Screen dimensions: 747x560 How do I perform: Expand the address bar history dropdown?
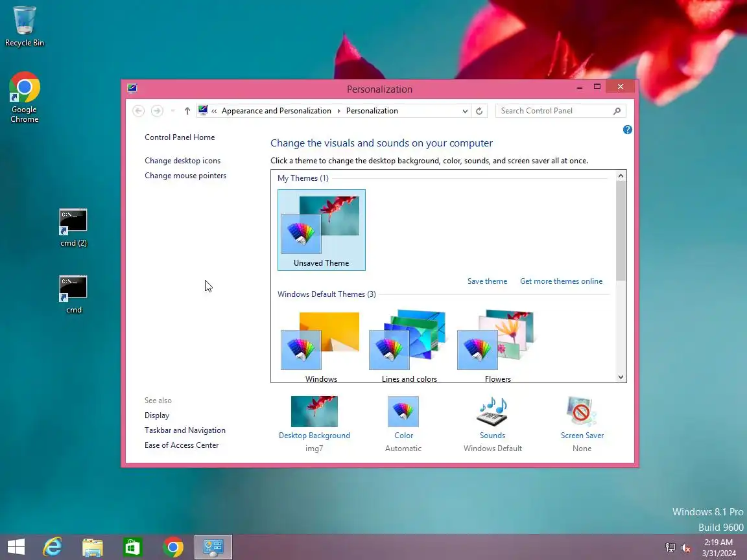point(465,111)
